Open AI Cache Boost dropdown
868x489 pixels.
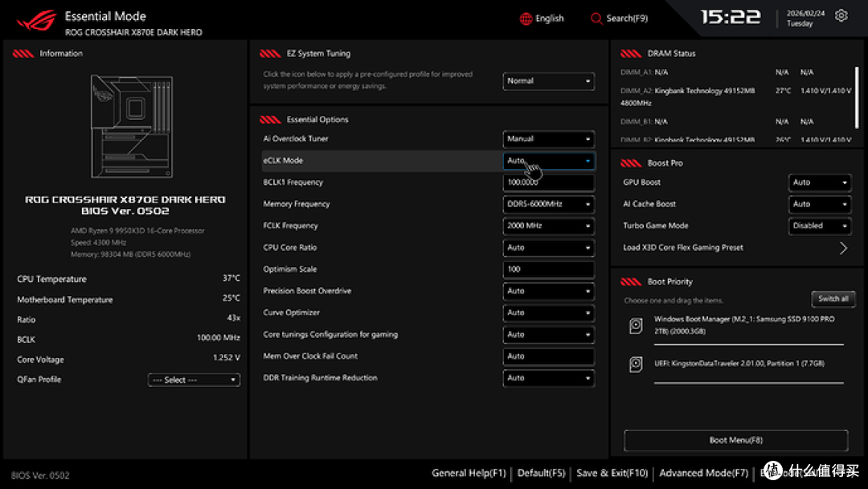pos(820,204)
